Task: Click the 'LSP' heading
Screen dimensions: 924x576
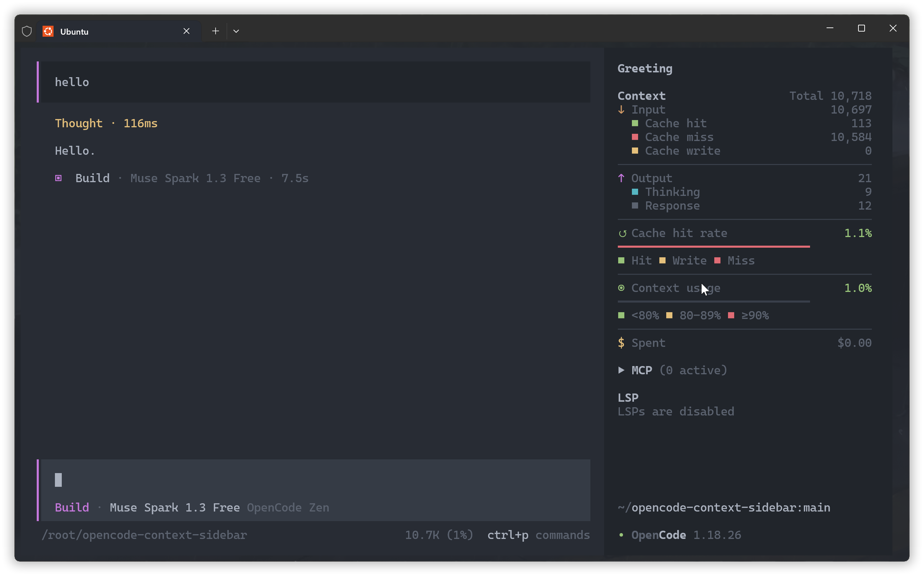Action: 628,398
